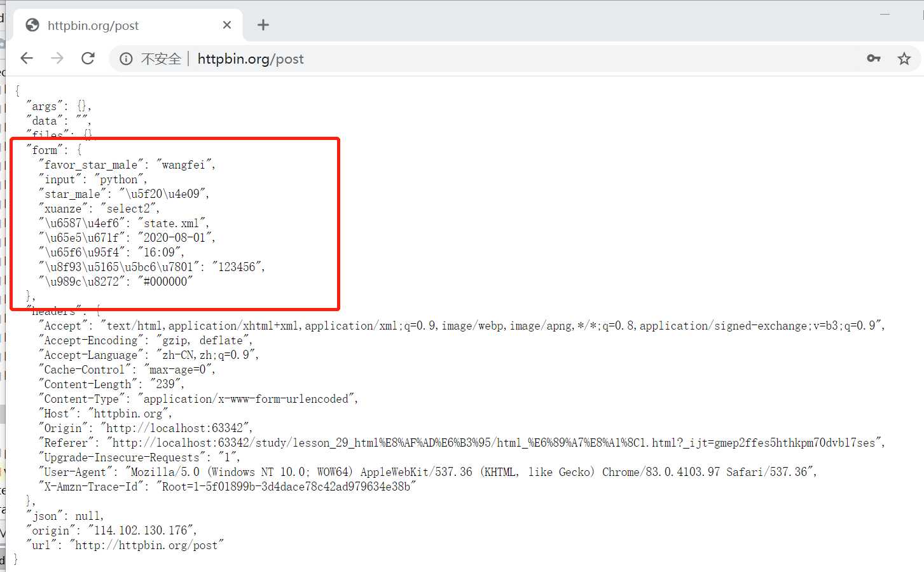Click the "data": "" line
Viewport: 924px width, 572px height.
pos(59,121)
